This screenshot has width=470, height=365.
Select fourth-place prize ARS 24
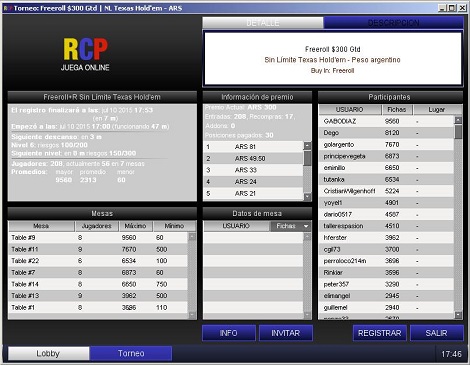pyautogui.click(x=253, y=182)
